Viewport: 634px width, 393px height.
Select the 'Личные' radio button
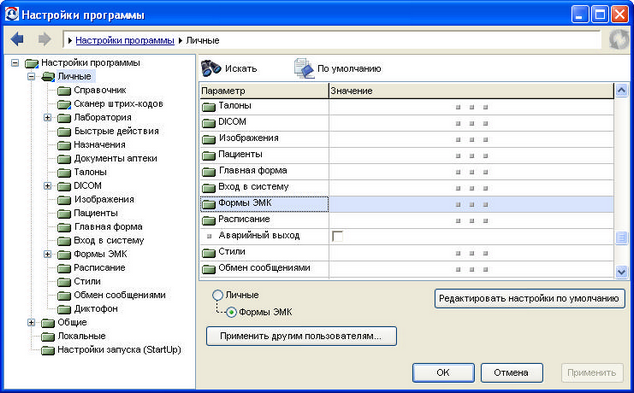click(218, 295)
